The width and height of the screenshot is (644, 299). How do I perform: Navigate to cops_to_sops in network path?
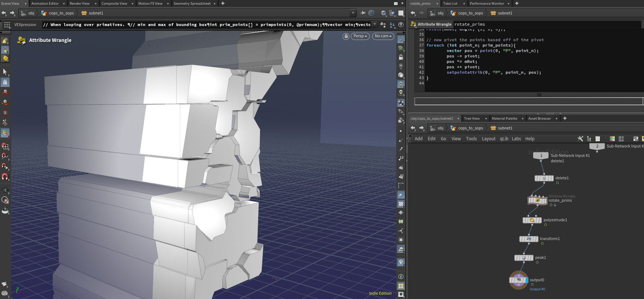(470, 128)
